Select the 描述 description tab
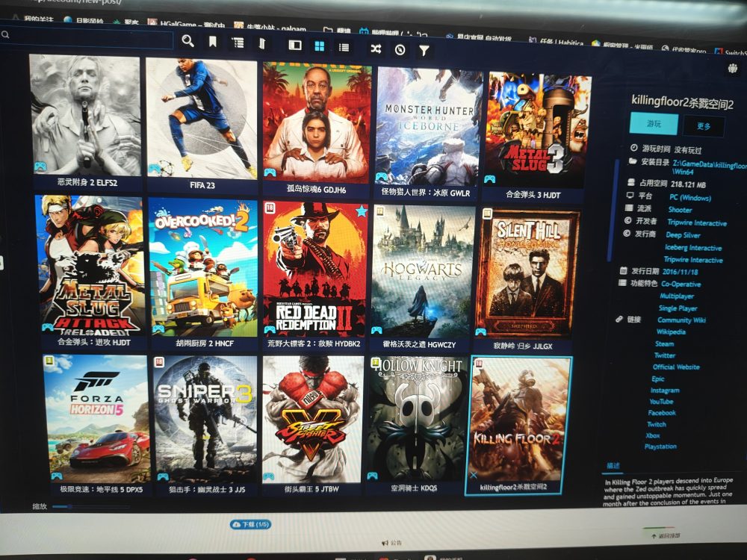Viewport: 747px width, 560px height. point(613,466)
